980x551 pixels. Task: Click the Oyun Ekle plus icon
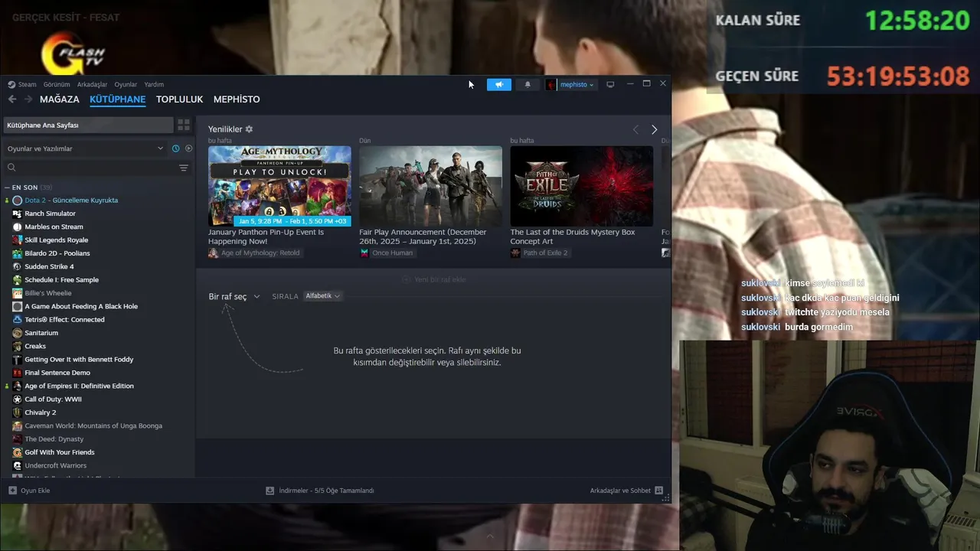pyautogui.click(x=12, y=491)
